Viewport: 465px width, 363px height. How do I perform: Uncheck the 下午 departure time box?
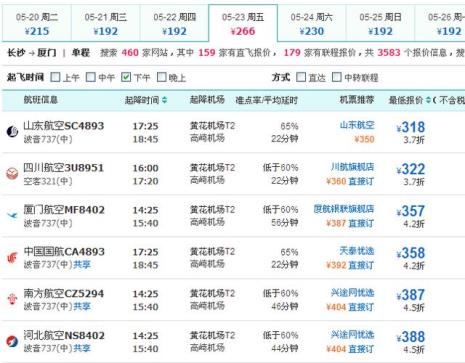pos(126,77)
